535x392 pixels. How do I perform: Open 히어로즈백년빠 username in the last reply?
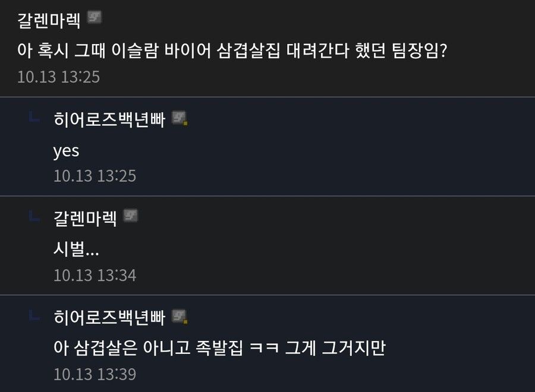click(x=109, y=317)
